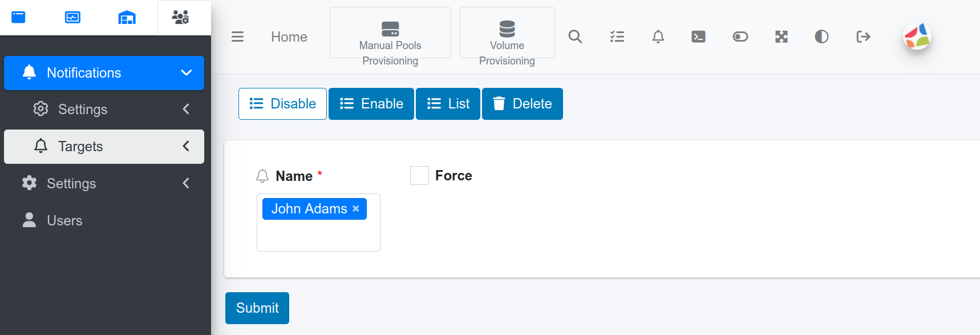Toggle the pill switch in top bar

pyautogui.click(x=740, y=37)
